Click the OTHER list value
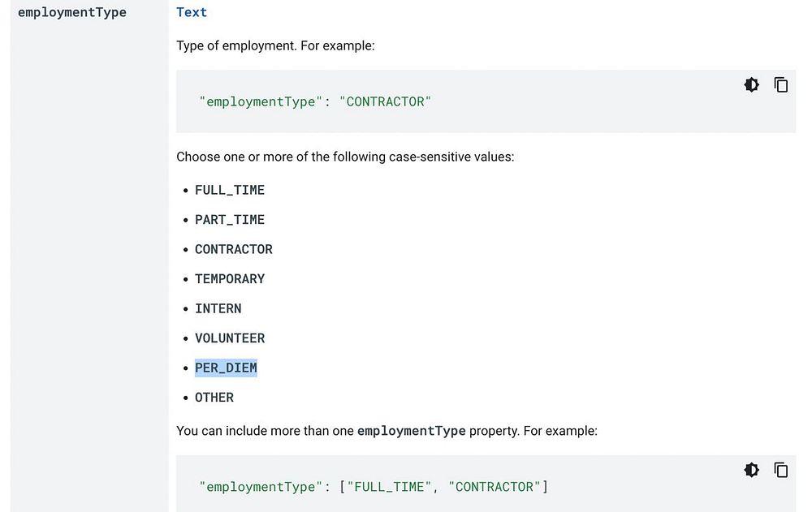Screen dimensions: 812x512 click(214, 398)
